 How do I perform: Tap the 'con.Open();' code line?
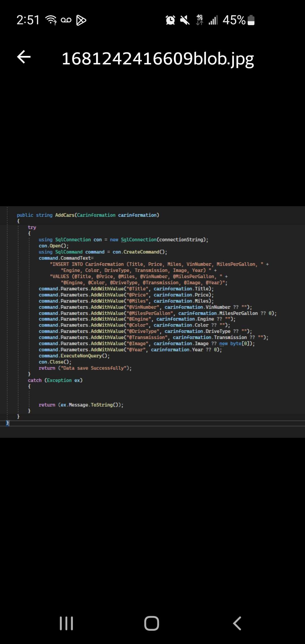pyautogui.click(x=54, y=246)
